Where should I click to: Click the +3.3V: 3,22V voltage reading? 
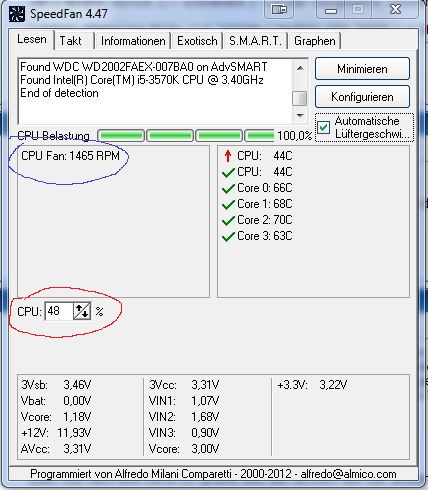click(312, 385)
